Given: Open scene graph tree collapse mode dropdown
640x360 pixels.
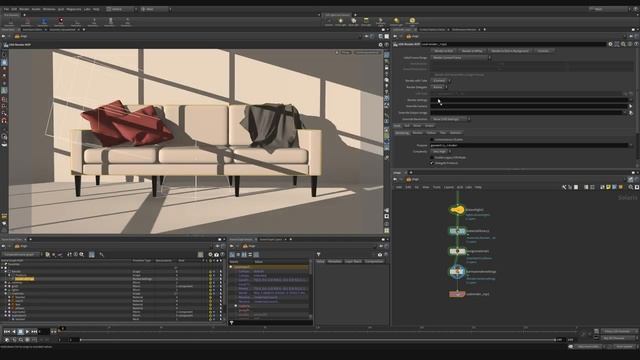Looking at the screenshot, I should click(x=22, y=254).
